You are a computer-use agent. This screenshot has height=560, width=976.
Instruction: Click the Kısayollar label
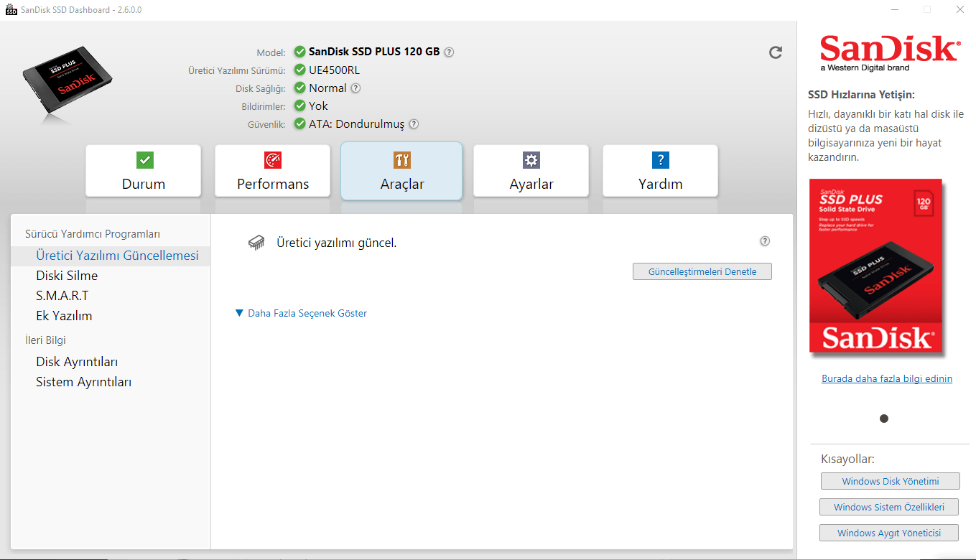coord(847,459)
